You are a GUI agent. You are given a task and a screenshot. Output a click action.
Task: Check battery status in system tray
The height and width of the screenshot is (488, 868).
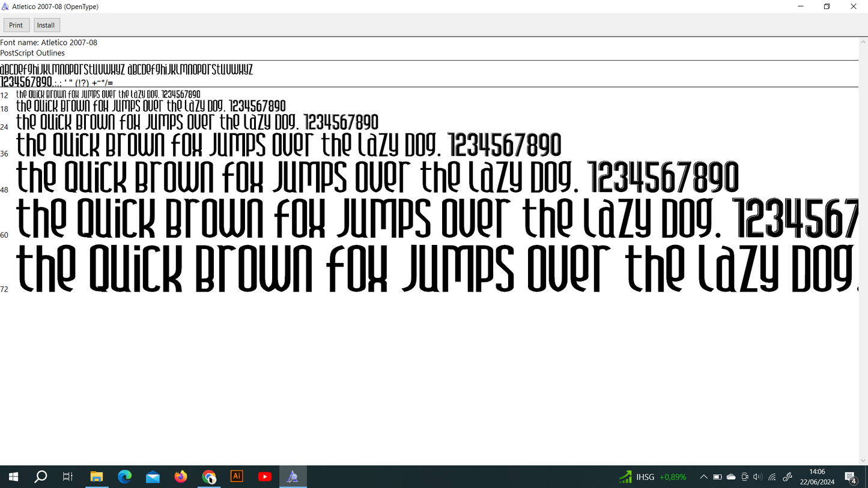pos(717,477)
